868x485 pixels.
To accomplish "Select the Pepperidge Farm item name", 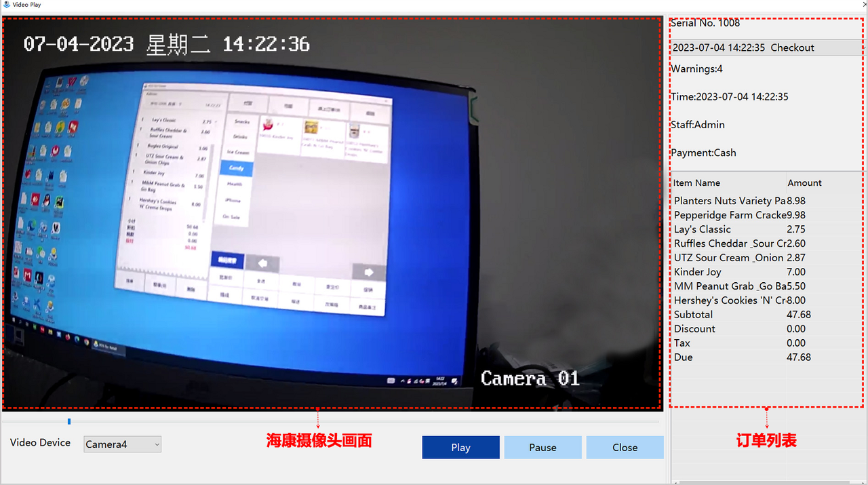I will 730,215.
